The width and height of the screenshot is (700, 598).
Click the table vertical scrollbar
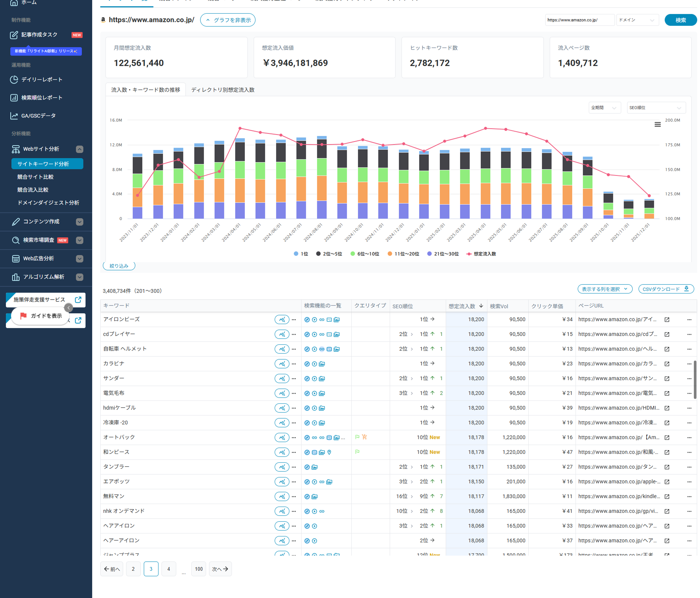point(695,380)
